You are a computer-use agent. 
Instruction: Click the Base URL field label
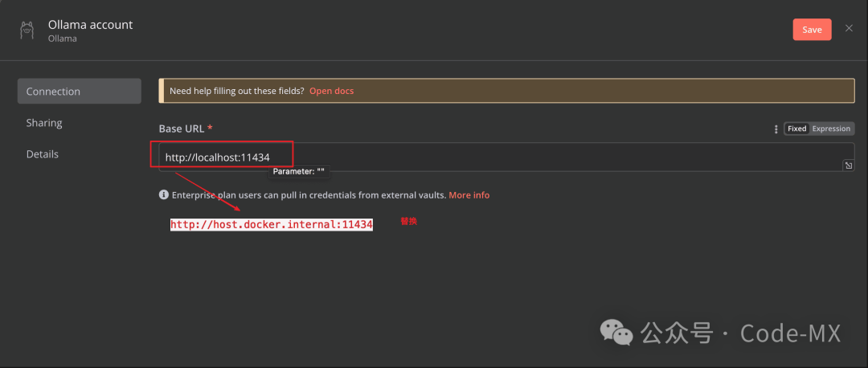(x=186, y=129)
